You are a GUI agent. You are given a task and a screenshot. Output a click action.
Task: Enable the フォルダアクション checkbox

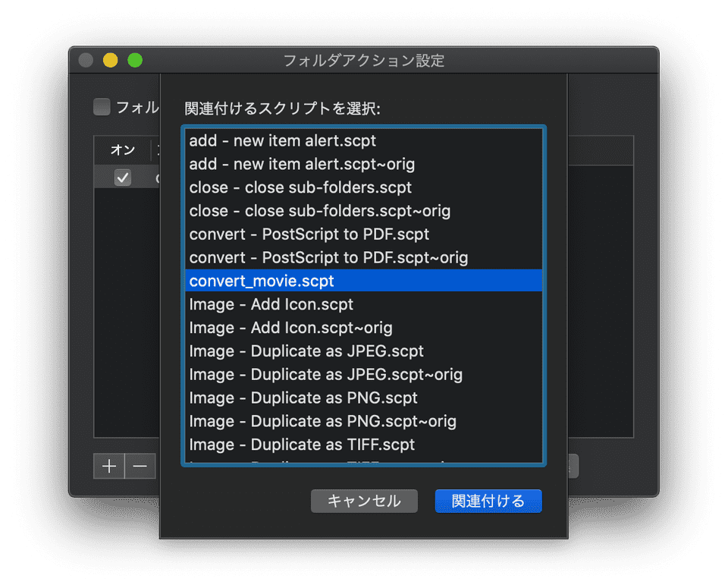point(102,107)
